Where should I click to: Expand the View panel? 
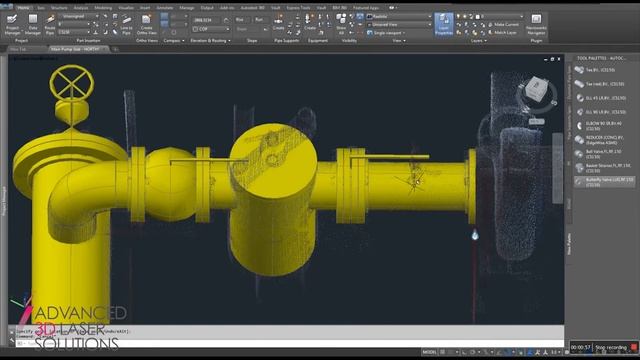tap(399, 41)
